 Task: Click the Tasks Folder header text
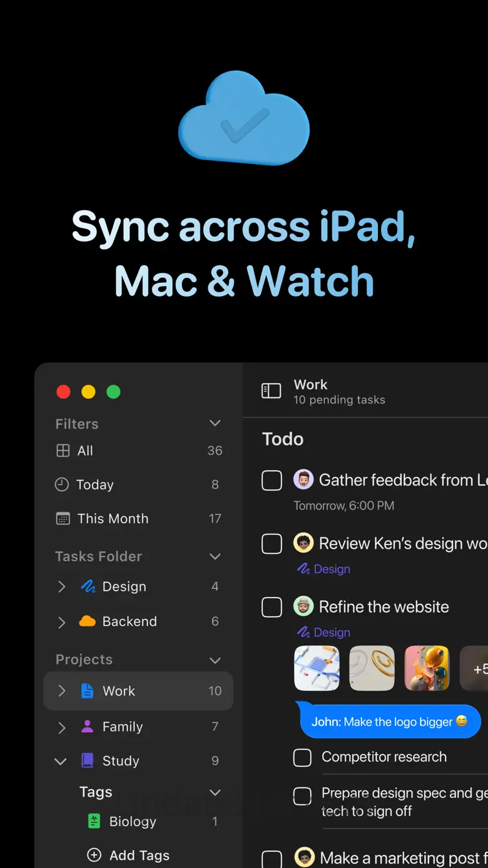pyautogui.click(x=98, y=556)
